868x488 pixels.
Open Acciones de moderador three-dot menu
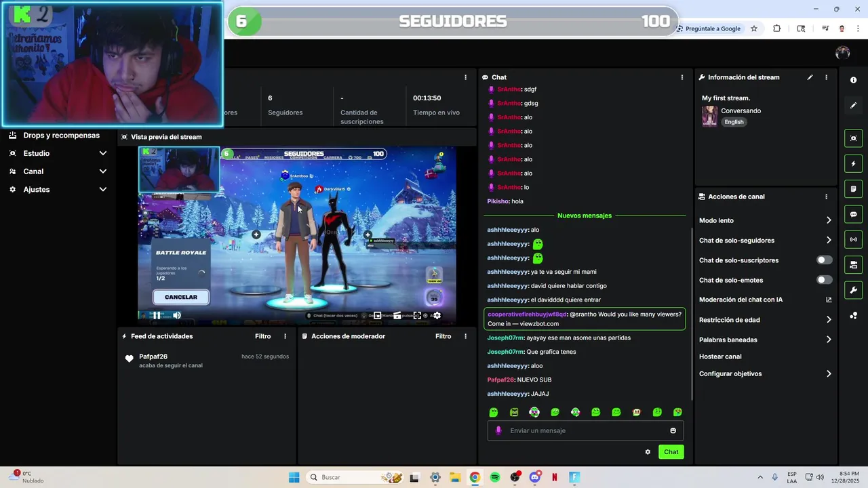click(x=465, y=336)
